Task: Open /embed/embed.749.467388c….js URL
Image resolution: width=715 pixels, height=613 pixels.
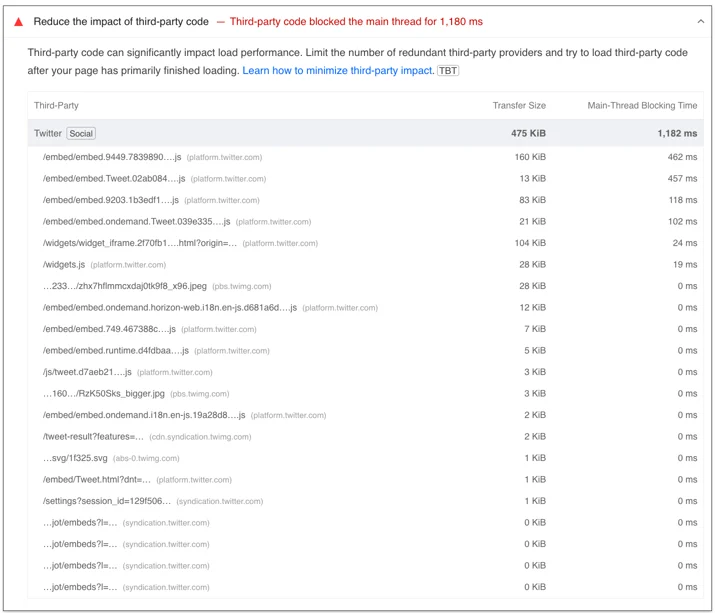Action: 109,329
